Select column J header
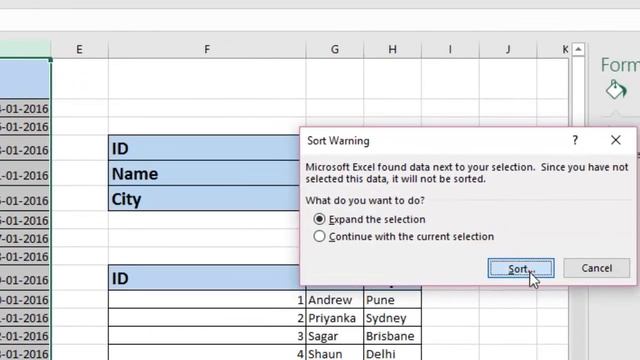Viewport: 640px width, 360px height. coord(508,49)
